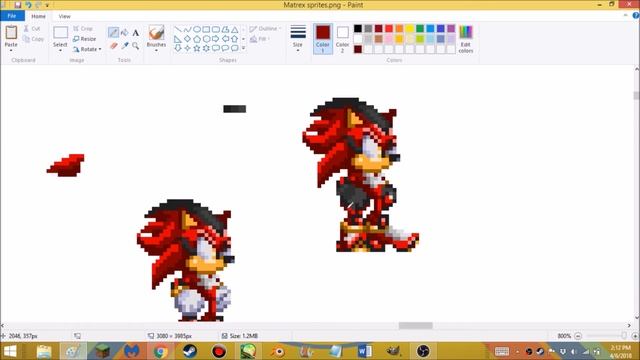Select the Fill with color bucket tool

point(124,32)
